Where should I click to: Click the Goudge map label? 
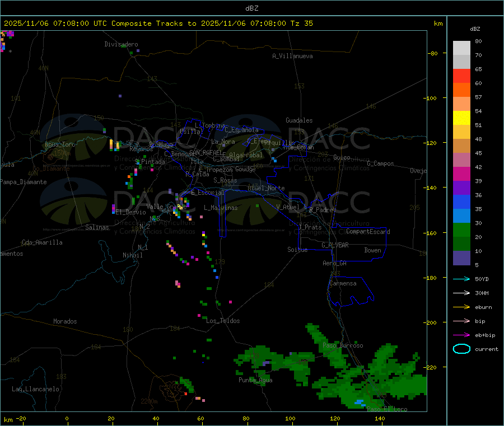pyautogui.click(x=245, y=169)
